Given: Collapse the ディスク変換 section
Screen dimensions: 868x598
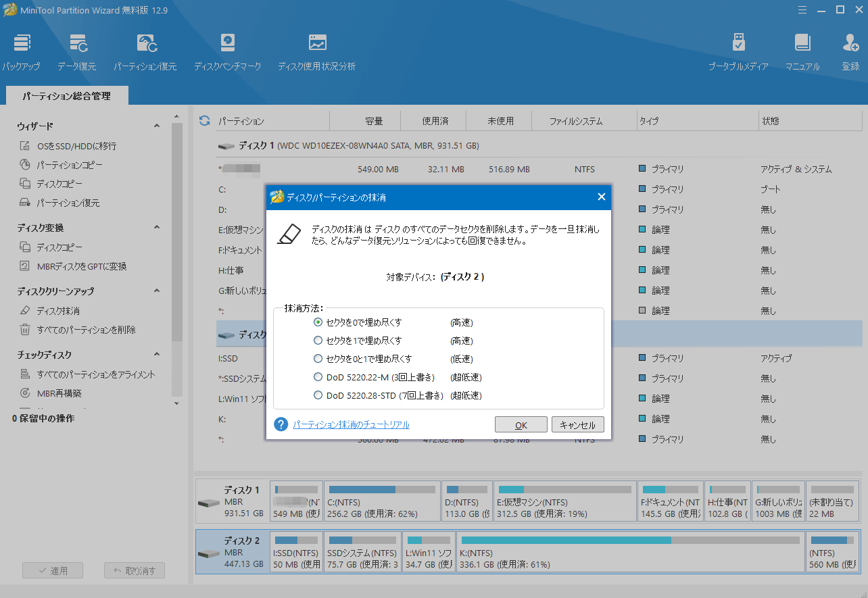Looking at the screenshot, I should click(157, 228).
